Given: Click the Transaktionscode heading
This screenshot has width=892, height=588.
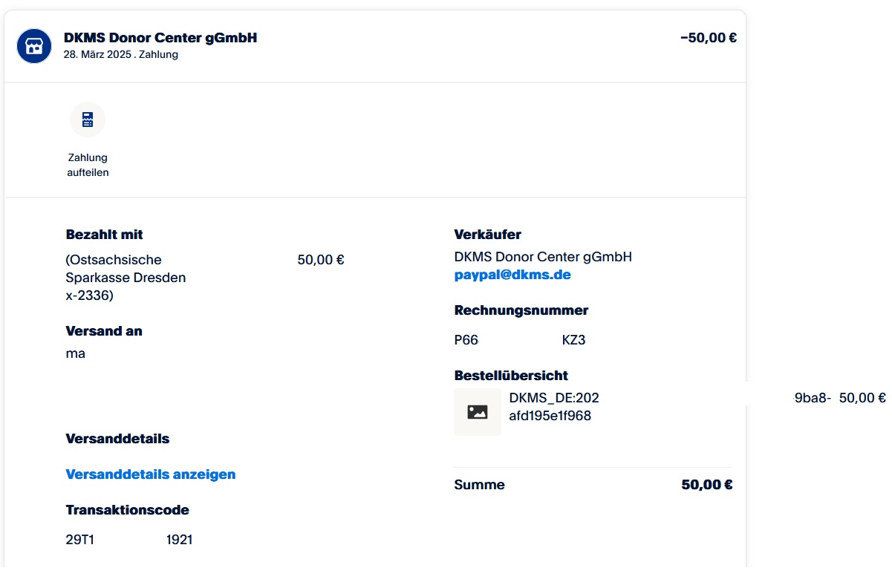Looking at the screenshot, I should click(127, 510).
